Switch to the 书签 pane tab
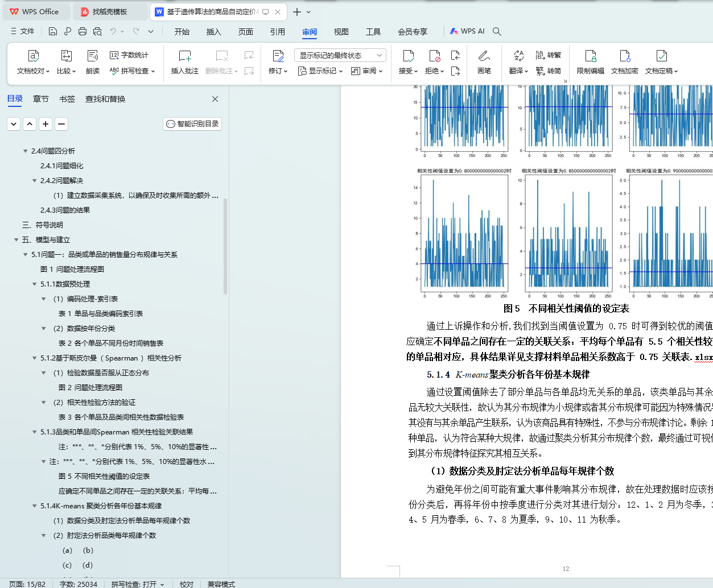Viewport: 713px width, 588px height. tap(67, 99)
